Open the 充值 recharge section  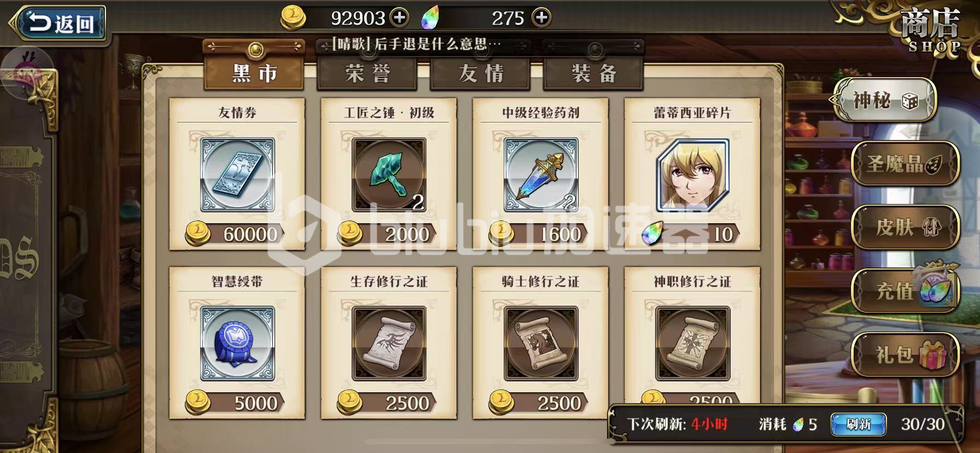point(905,291)
